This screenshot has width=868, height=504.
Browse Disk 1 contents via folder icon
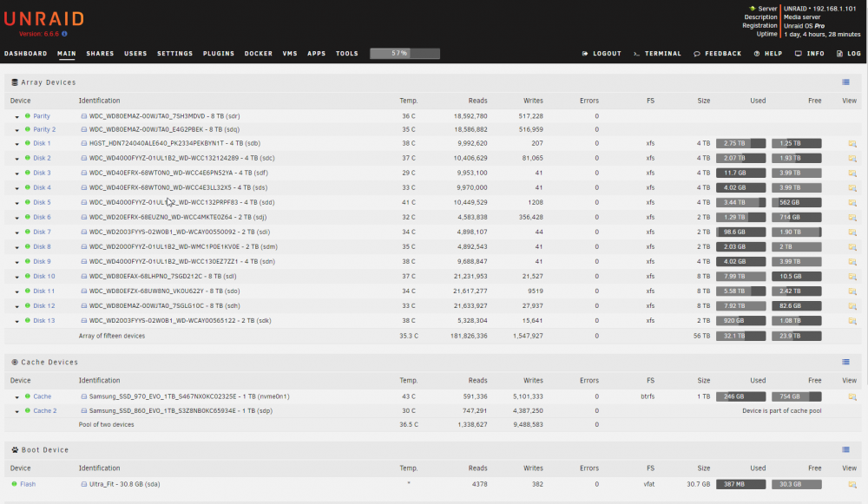[852, 144]
